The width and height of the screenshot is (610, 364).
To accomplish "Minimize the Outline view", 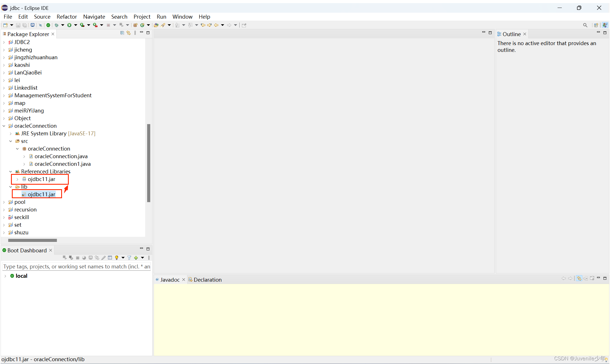I will [x=598, y=32].
